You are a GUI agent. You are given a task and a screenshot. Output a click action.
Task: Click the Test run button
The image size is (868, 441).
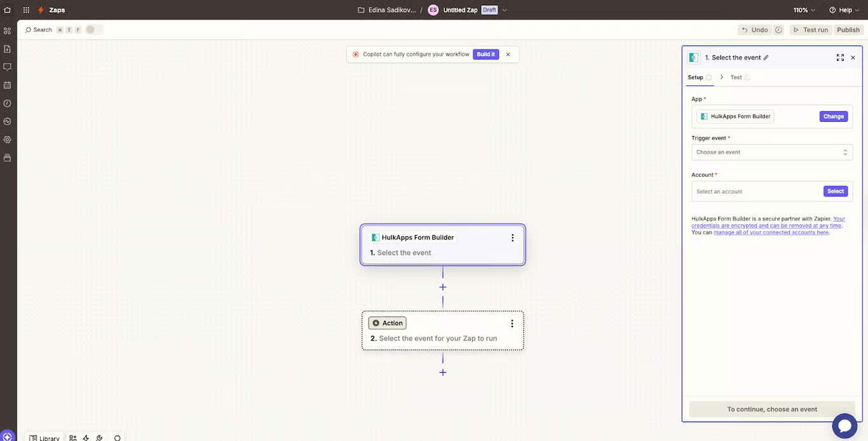[x=810, y=30]
